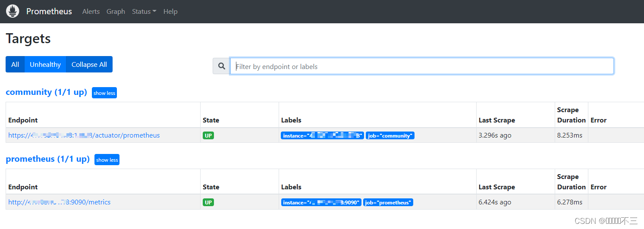Screen dimensions: 644x229
Task: Click the UP badge in community row
Action: pos(208,135)
